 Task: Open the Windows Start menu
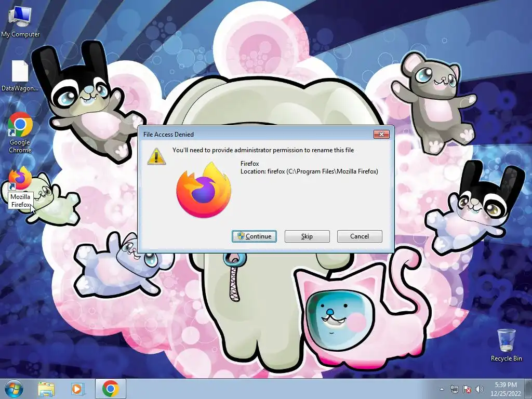point(14,389)
